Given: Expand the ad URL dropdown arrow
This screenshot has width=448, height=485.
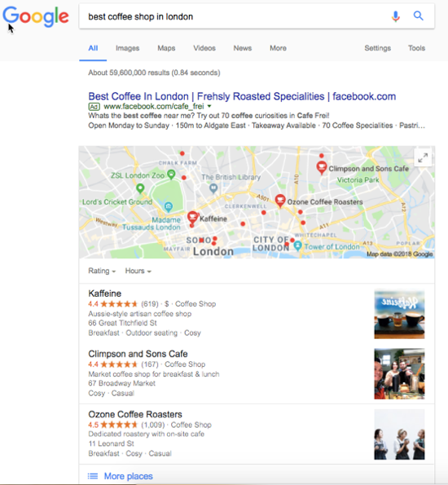Looking at the screenshot, I should click(209, 107).
